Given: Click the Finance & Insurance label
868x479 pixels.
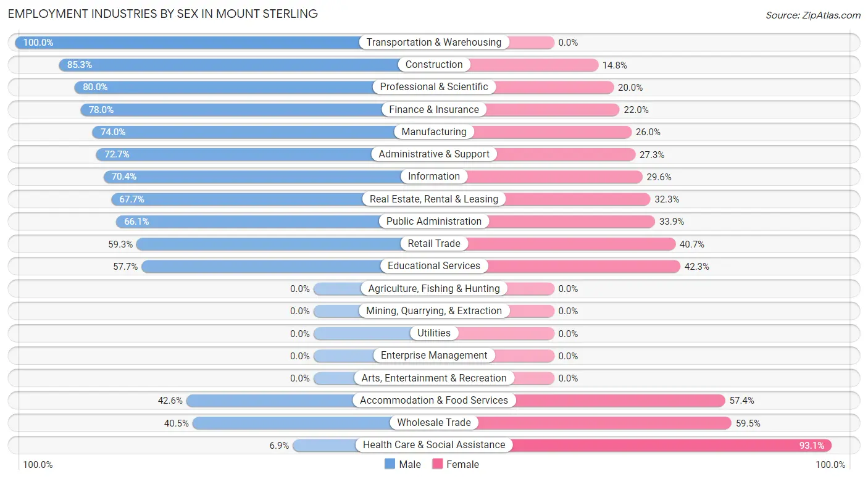Looking at the screenshot, I should (434, 110).
